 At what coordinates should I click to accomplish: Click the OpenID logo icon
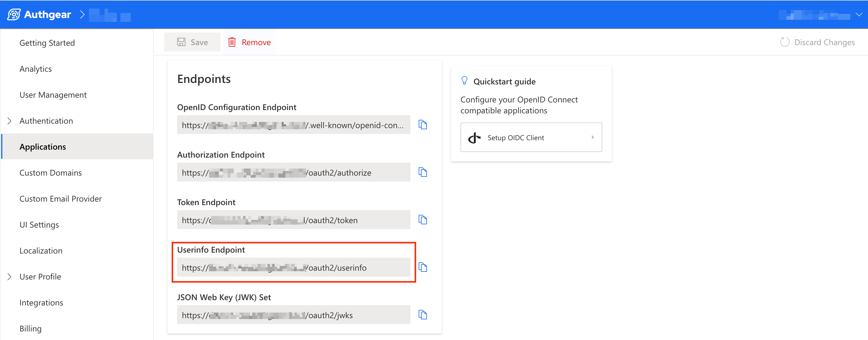tap(474, 138)
